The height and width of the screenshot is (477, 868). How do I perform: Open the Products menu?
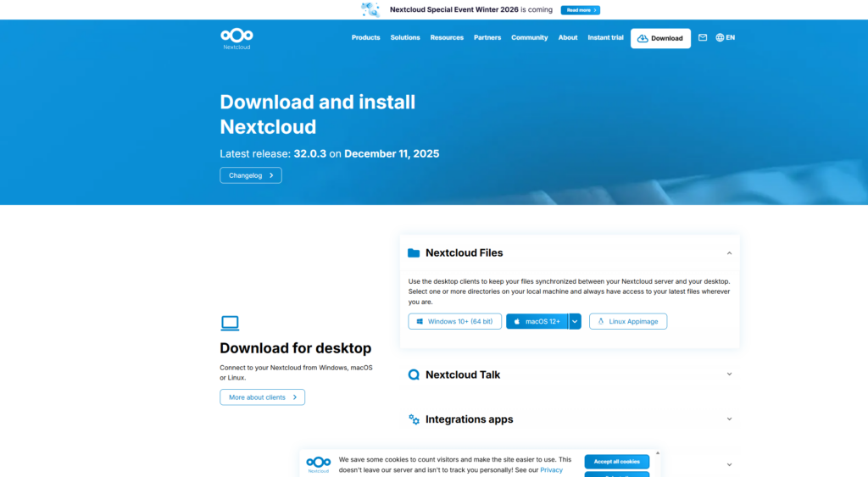(365, 38)
